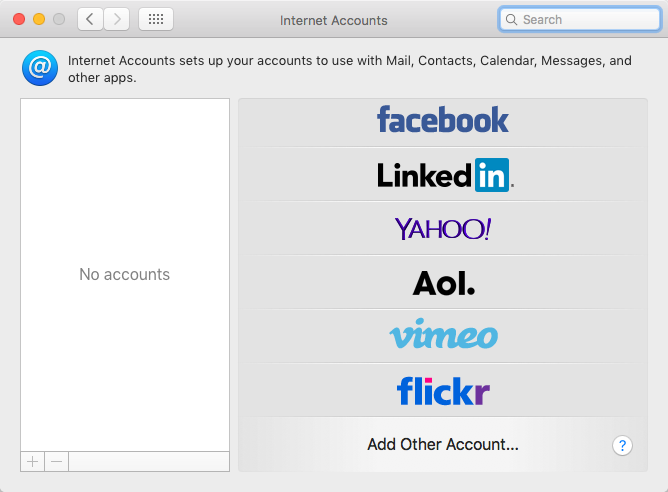Select the Facebook account logo
Image resolution: width=668 pixels, height=492 pixels.
[x=442, y=121]
